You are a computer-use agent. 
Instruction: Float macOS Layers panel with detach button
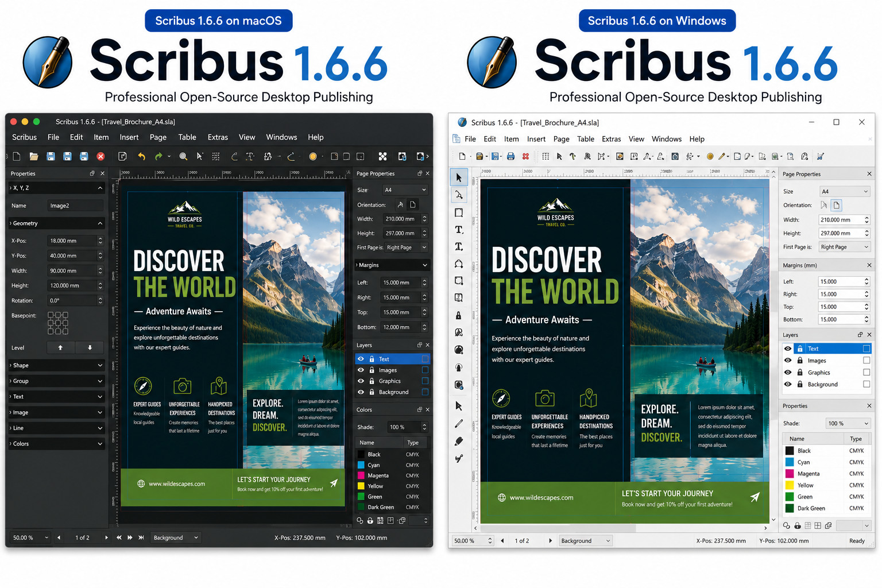pyautogui.click(x=419, y=345)
